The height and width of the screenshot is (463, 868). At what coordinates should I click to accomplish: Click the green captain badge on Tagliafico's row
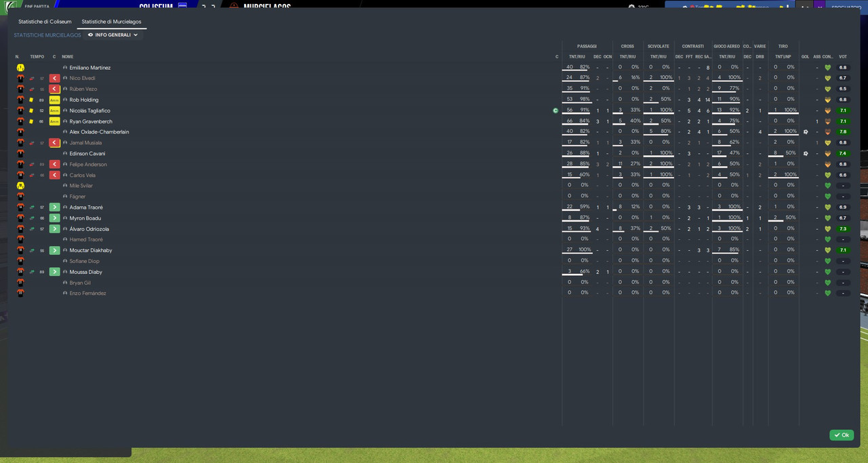[x=555, y=110]
